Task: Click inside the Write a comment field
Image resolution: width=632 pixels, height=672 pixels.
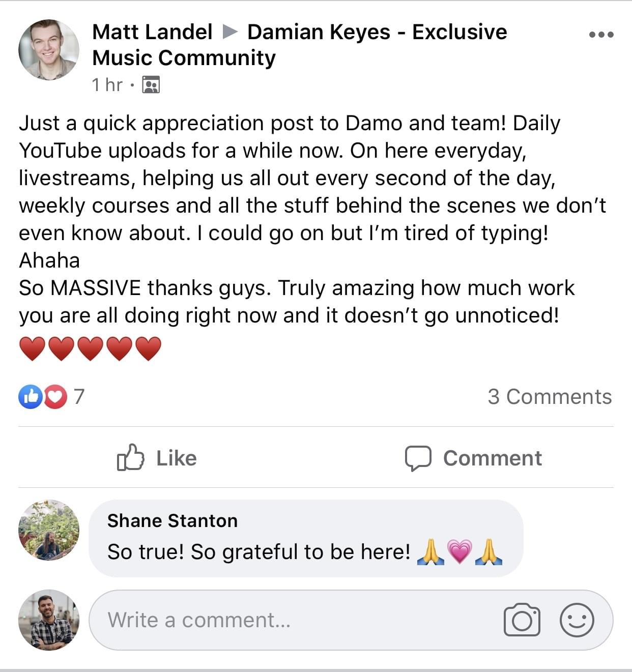Action: (295, 620)
